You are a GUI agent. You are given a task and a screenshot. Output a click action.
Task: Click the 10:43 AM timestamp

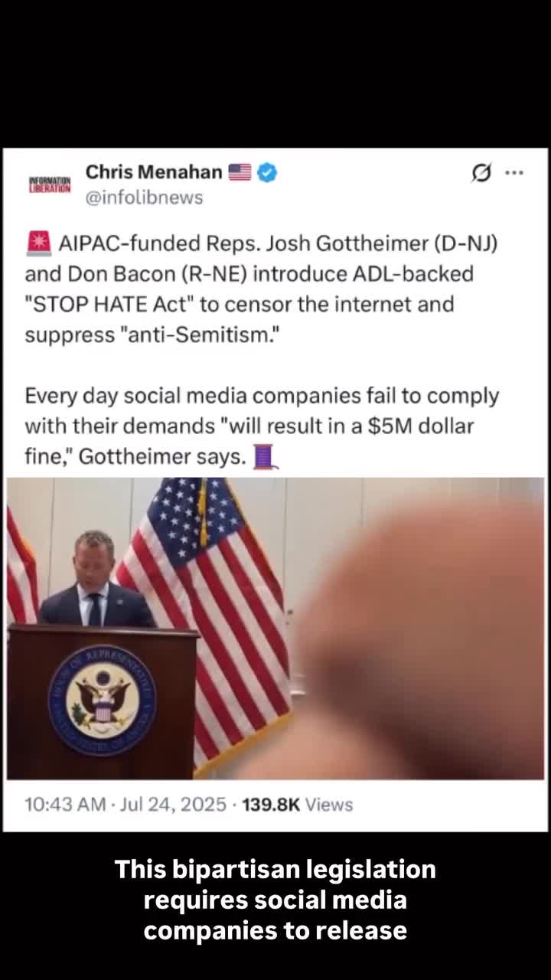[65, 805]
